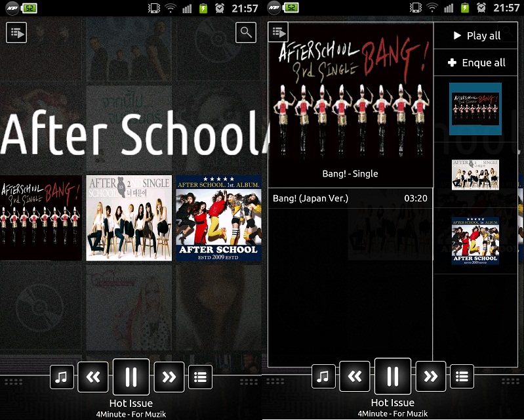Tap 21:57 clock in left status bar
524x420 pixels.
[x=245, y=8]
